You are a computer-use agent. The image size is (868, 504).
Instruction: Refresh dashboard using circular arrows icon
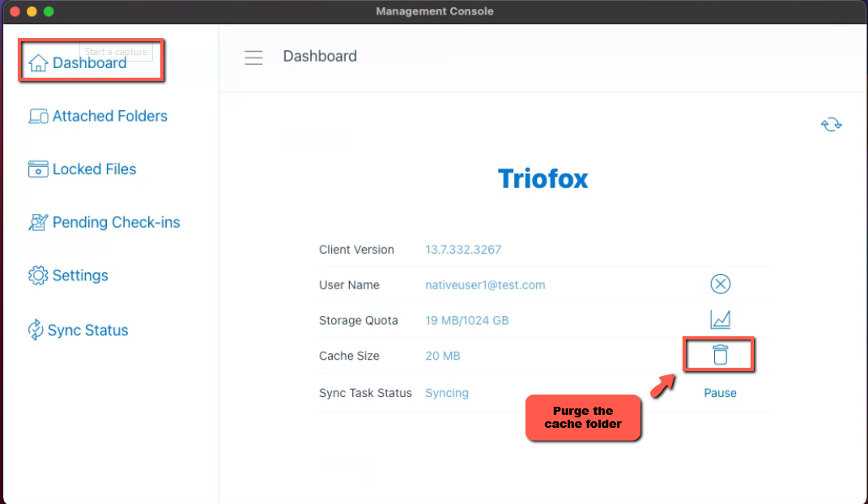coord(831,125)
